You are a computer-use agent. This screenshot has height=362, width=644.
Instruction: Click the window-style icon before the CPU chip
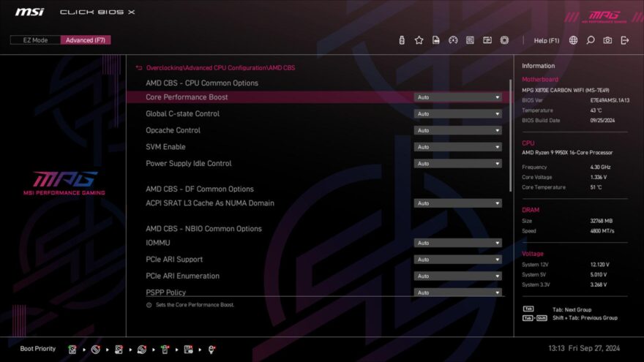pyautogui.click(x=487, y=39)
